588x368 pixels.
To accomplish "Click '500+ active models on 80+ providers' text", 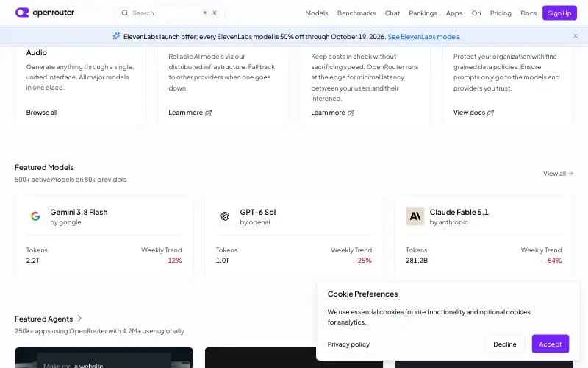I will click(71, 180).
